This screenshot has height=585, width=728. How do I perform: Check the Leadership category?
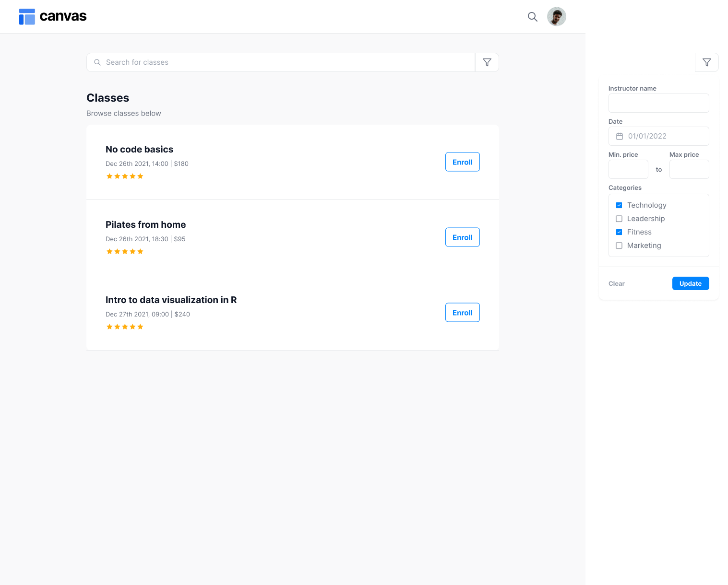(619, 219)
